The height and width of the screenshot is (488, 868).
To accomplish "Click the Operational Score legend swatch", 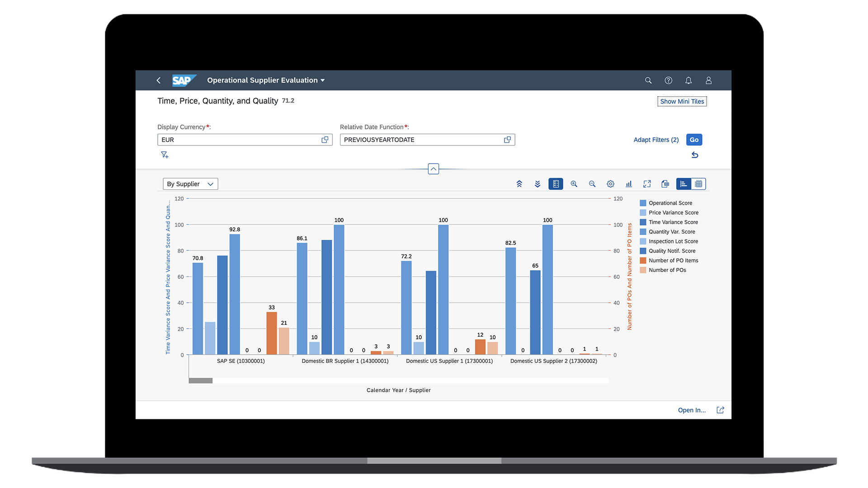I will (x=643, y=203).
